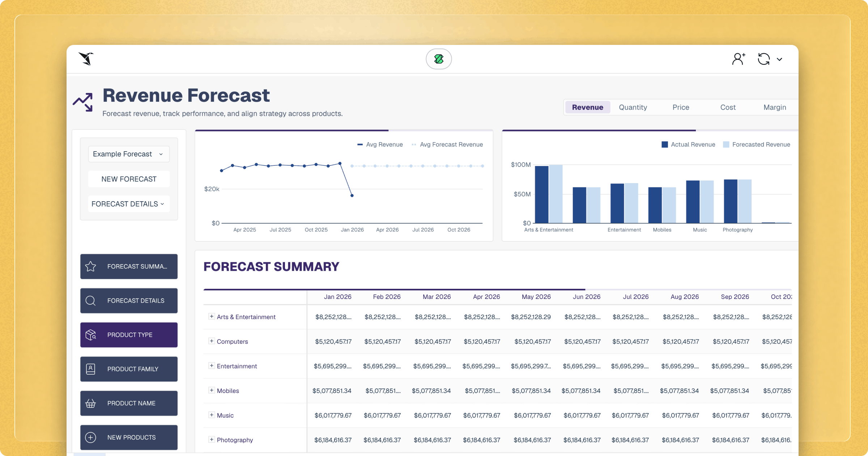Open the add-user icon in the top bar
This screenshot has width=868, height=456.
tap(738, 59)
